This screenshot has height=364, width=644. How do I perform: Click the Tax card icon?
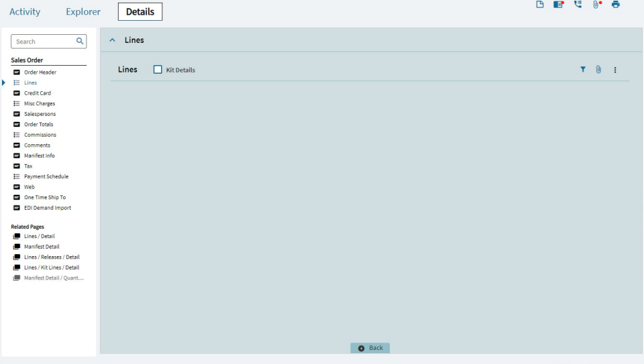tap(16, 166)
